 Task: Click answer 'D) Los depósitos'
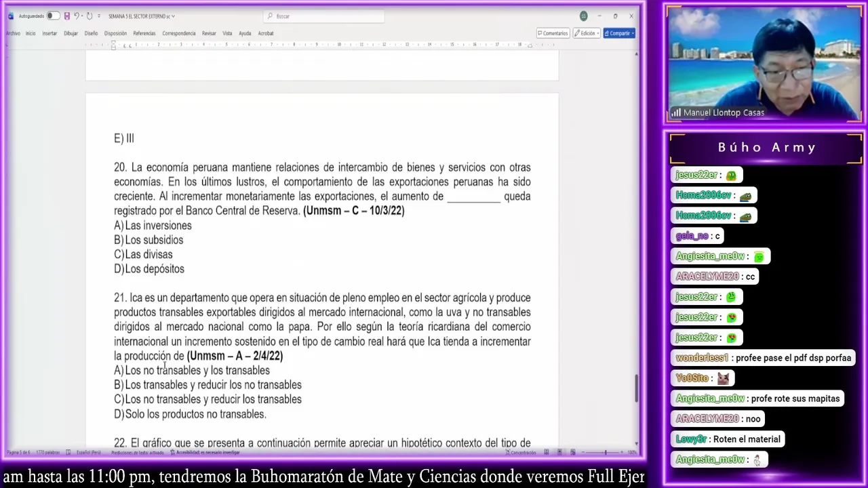tap(149, 269)
